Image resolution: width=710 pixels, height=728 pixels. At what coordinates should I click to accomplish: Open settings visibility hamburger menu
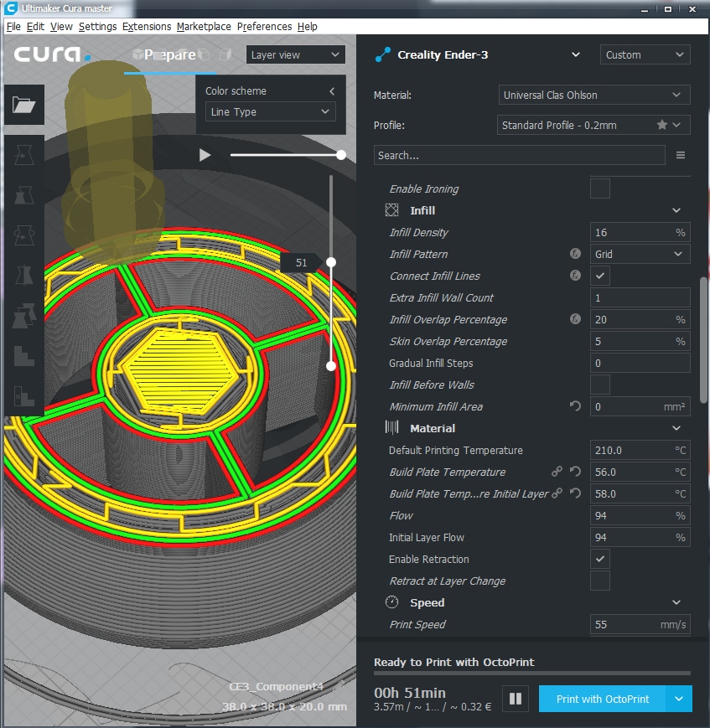(x=681, y=155)
